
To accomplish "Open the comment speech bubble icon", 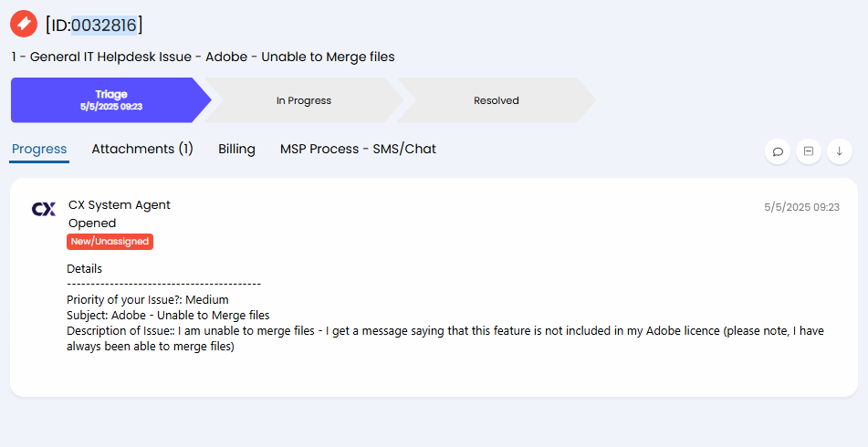I will [778, 151].
